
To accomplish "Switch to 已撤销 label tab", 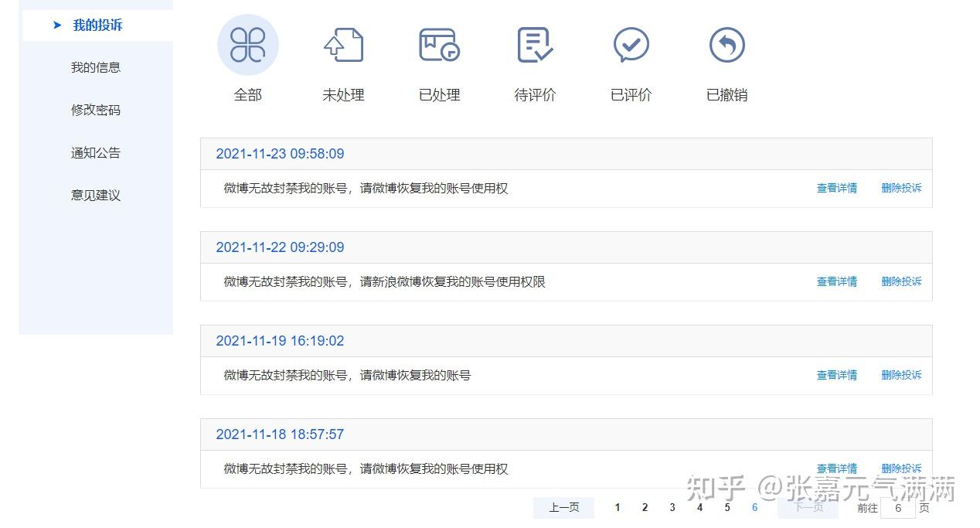I will pos(727,95).
